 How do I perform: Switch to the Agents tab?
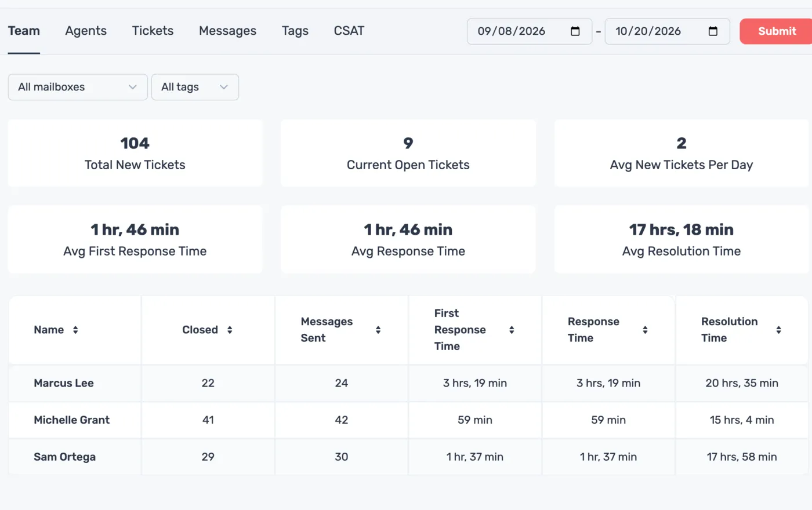click(86, 31)
